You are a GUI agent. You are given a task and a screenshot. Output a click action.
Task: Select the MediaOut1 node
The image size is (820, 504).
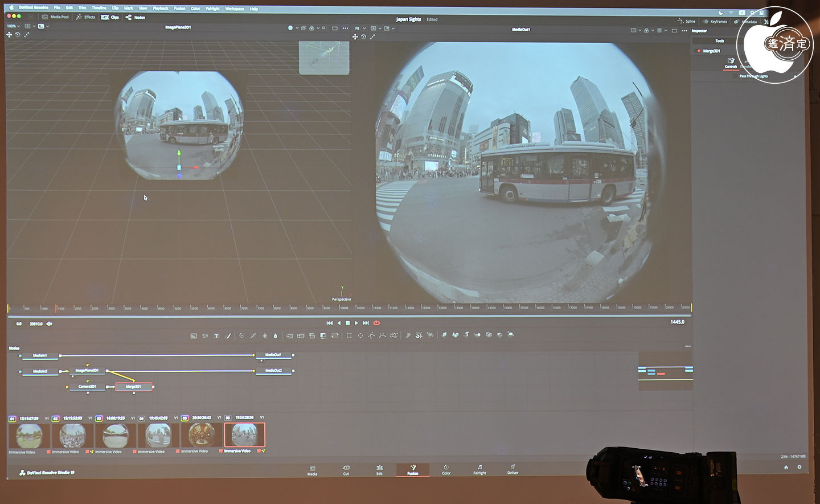273,355
